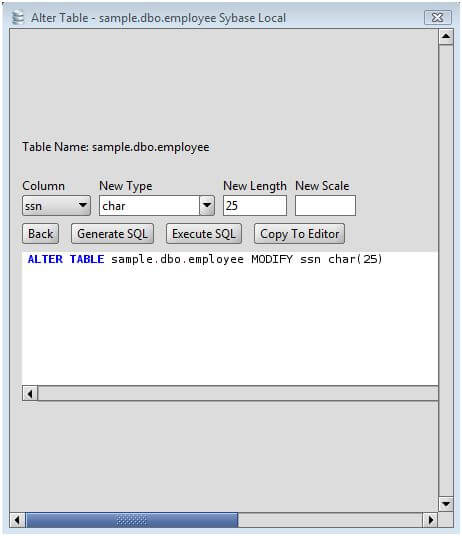Click the vertical scrollbar up arrow
The width and height of the screenshot is (462, 536).
tap(446, 37)
